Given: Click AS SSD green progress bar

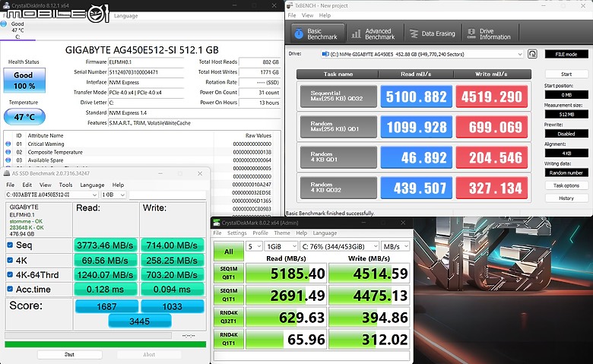Looking at the screenshot, I should [x=106, y=344].
